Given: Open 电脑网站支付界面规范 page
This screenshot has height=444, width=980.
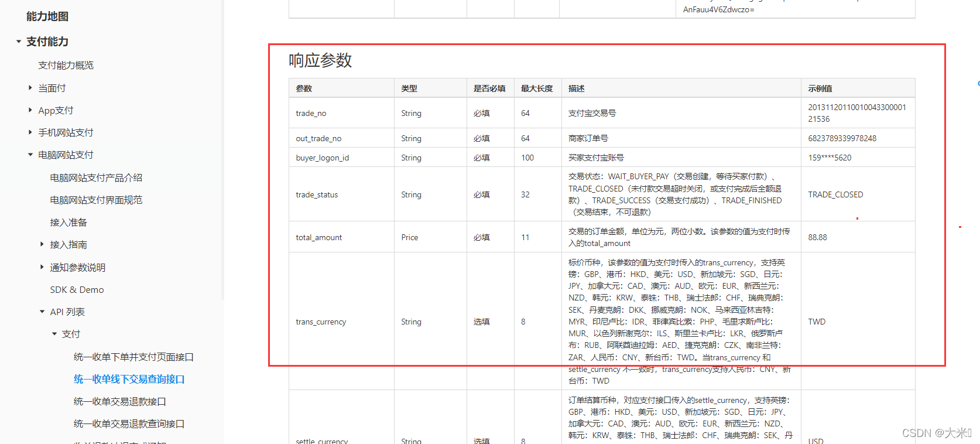Looking at the screenshot, I should 96,200.
